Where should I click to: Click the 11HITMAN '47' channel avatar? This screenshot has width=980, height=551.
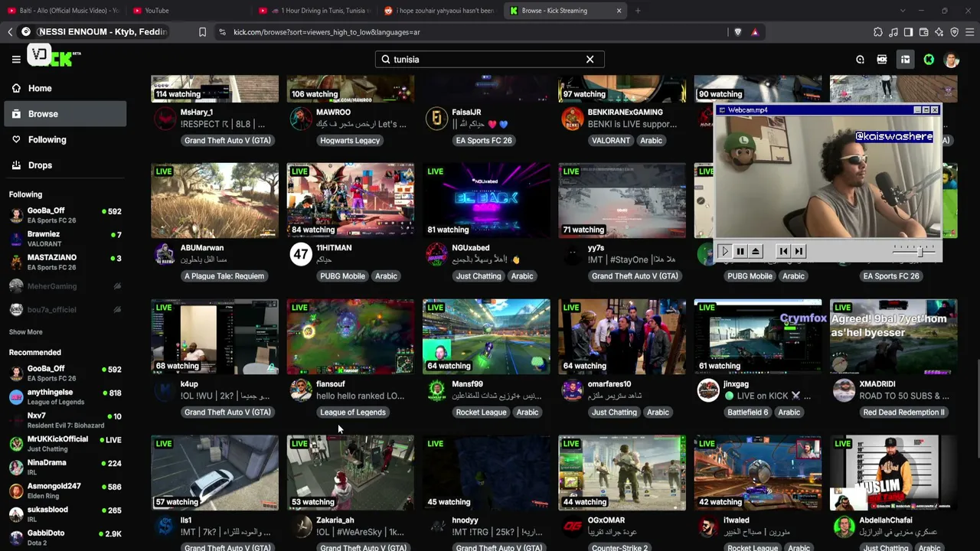pos(301,254)
